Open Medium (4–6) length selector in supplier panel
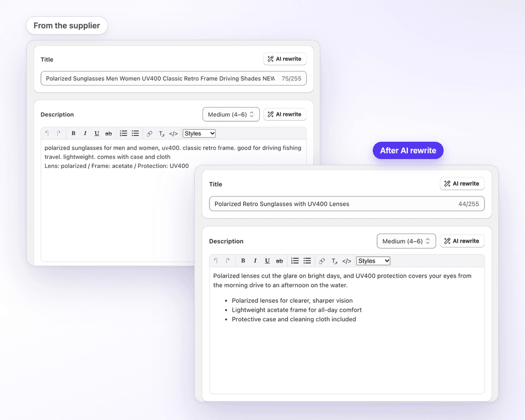 point(231,114)
